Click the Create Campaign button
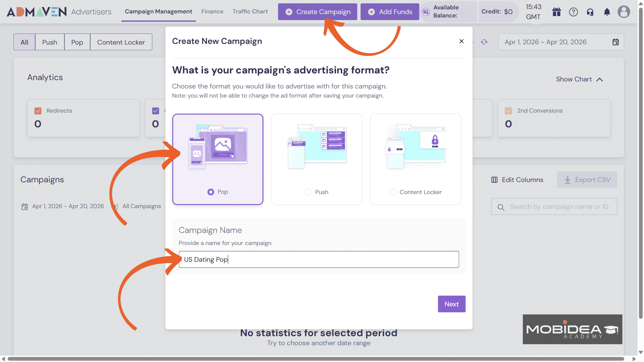Viewport: 644px width, 362px height. coord(318,12)
